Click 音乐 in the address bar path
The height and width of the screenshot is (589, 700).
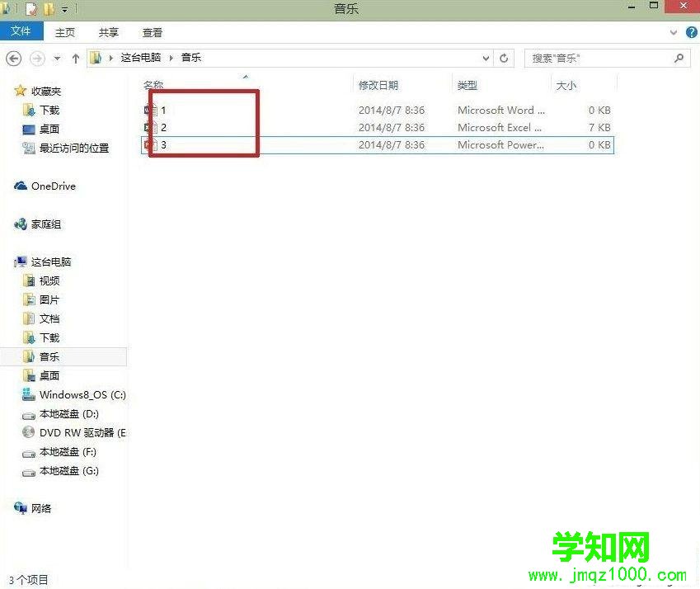click(x=191, y=58)
